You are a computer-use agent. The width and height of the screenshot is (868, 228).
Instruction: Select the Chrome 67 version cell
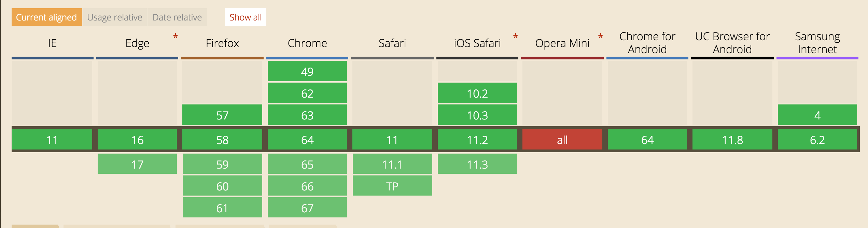coord(307,208)
